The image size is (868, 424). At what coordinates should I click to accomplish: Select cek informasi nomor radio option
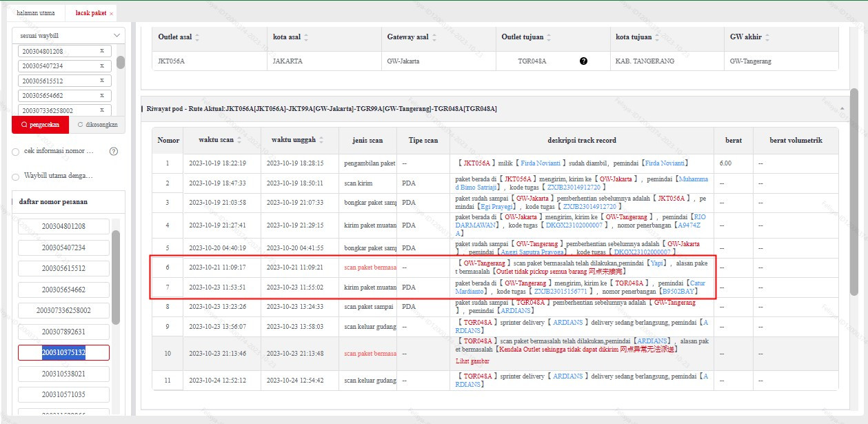tap(16, 151)
